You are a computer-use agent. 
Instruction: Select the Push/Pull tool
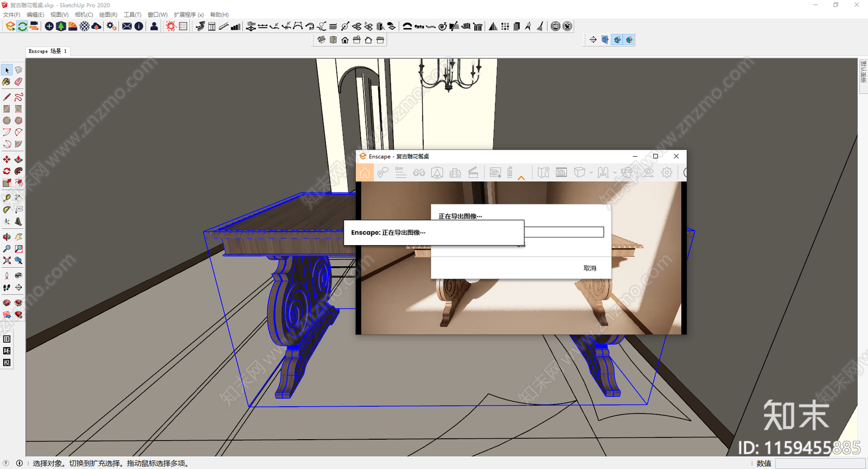[18, 159]
